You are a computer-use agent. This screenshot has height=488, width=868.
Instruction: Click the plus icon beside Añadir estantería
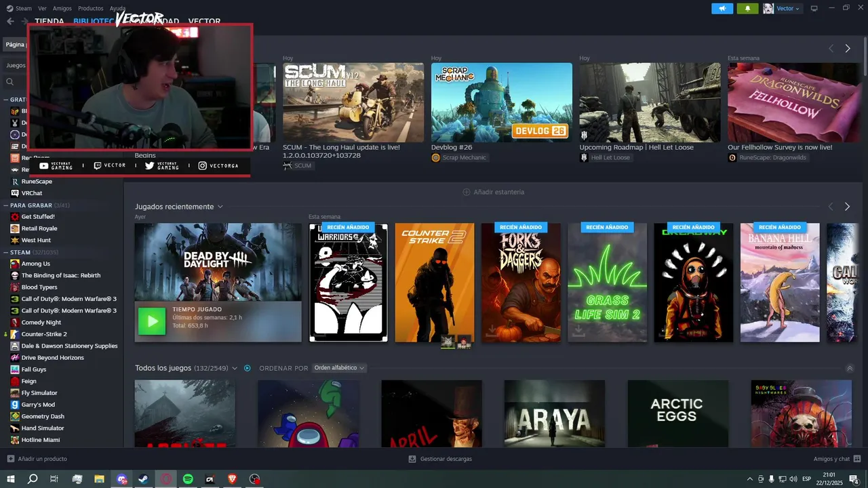click(467, 192)
